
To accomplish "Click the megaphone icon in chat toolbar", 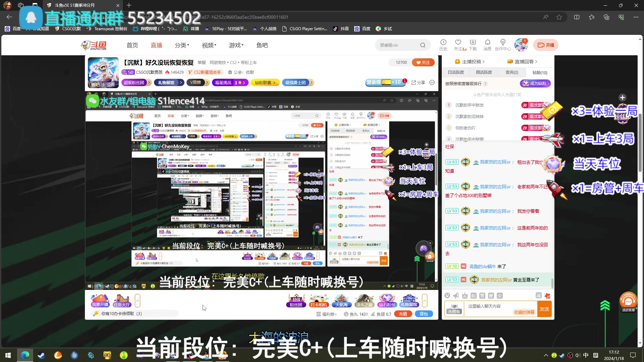I will 456,296.
